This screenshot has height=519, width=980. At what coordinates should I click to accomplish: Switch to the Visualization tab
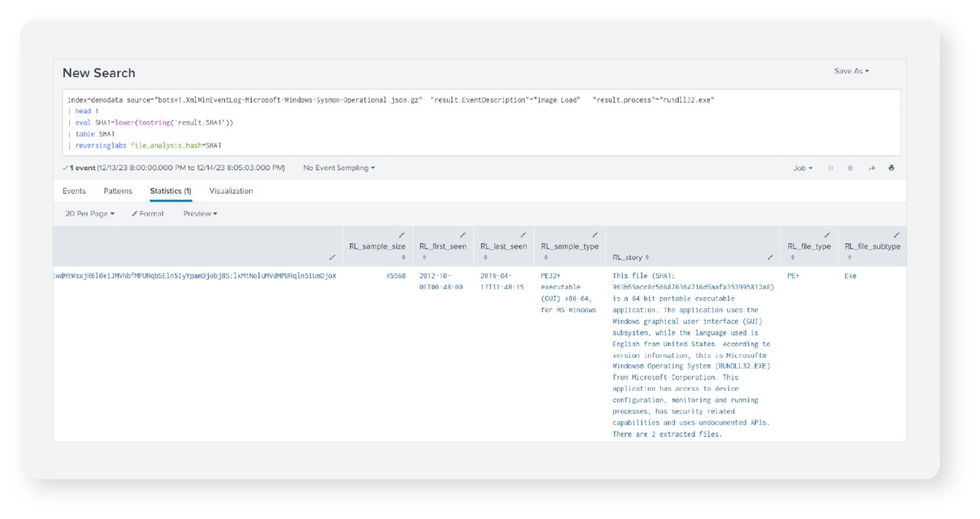231,191
